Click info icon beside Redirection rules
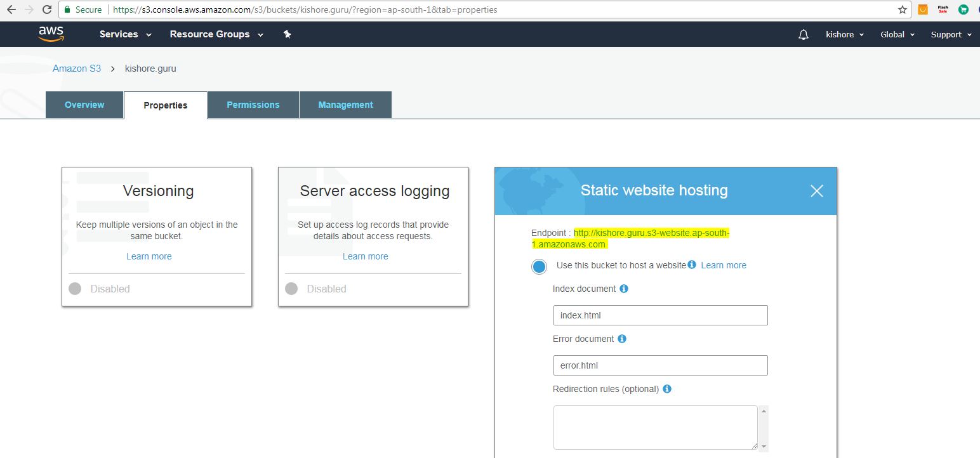 pyautogui.click(x=667, y=389)
